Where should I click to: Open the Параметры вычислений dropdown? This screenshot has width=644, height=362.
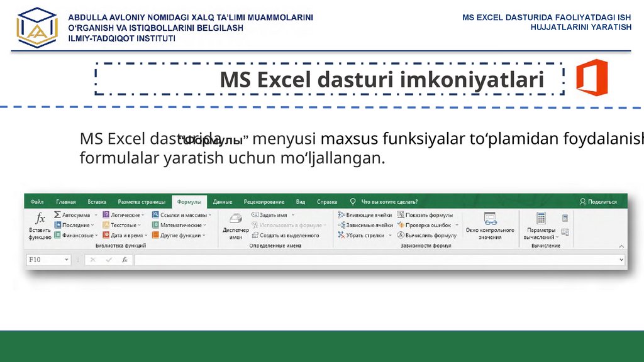[541, 226]
